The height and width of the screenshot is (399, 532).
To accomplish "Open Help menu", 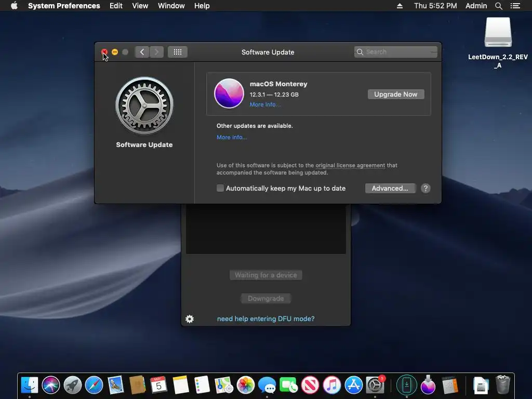I will (x=202, y=6).
